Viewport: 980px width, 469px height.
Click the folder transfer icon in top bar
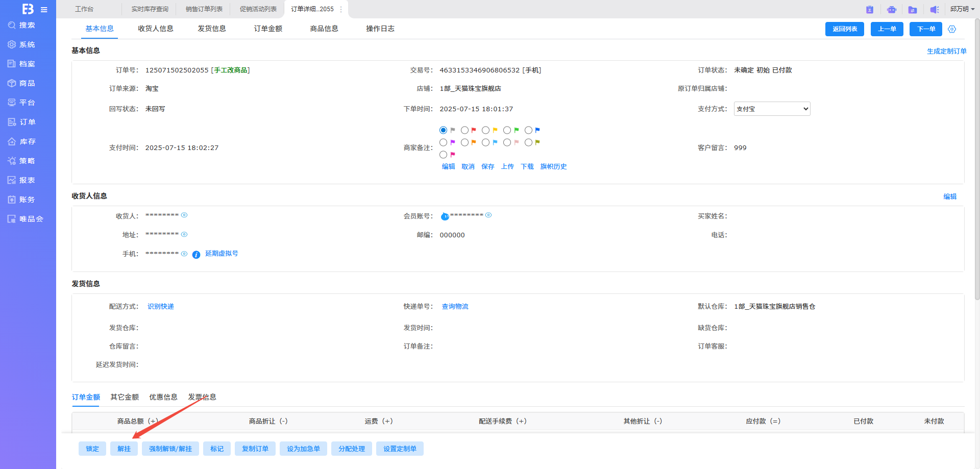(x=913, y=10)
